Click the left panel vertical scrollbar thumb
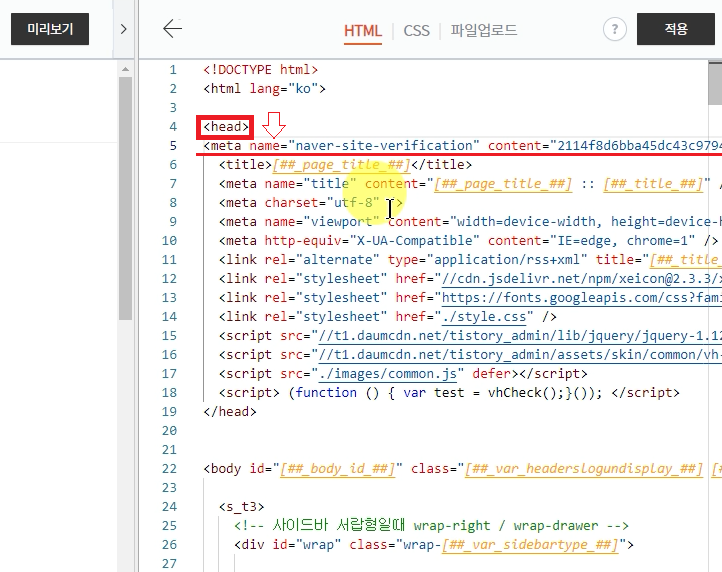This screenshot has width=722, height=572. [125, 198]
